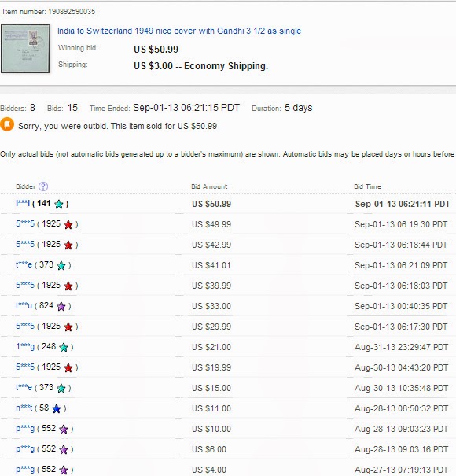The height and width of the screenshot is (476, 456).
Task: Open bidder t***e in the $15.00 row
Action: [x=24, y=387]
